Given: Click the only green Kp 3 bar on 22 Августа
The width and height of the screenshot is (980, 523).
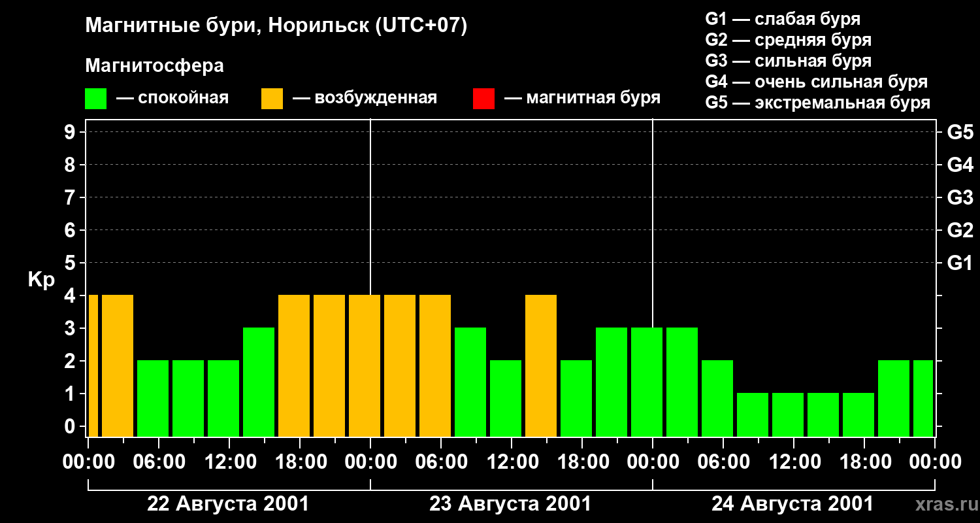Looking at the screenshot, I should point(259,382).
